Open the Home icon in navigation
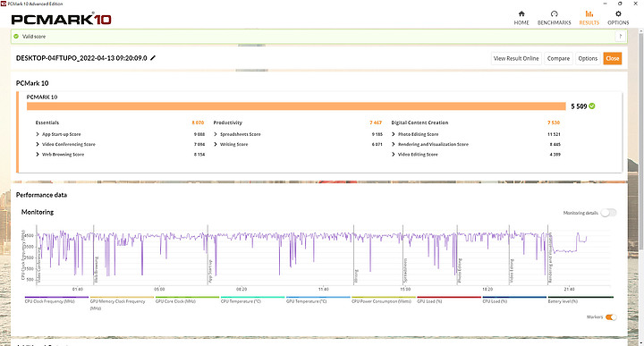644x346 pixels. (x=521, y=13)
